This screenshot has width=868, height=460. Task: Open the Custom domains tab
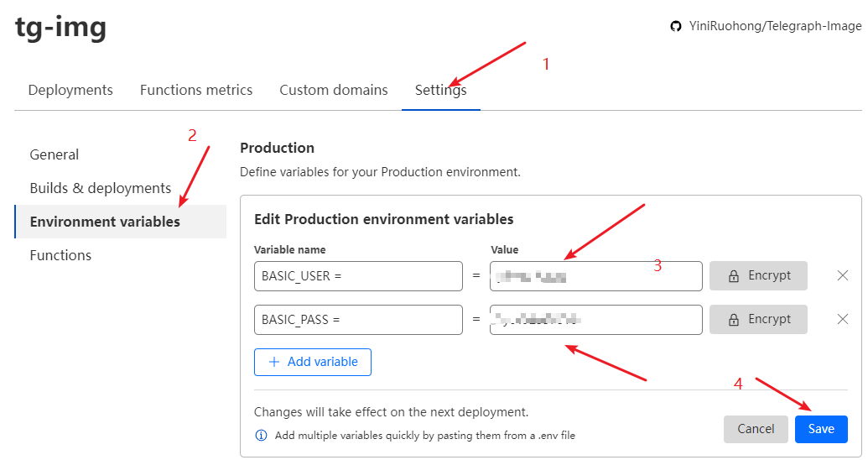click(x=334, y=90)
